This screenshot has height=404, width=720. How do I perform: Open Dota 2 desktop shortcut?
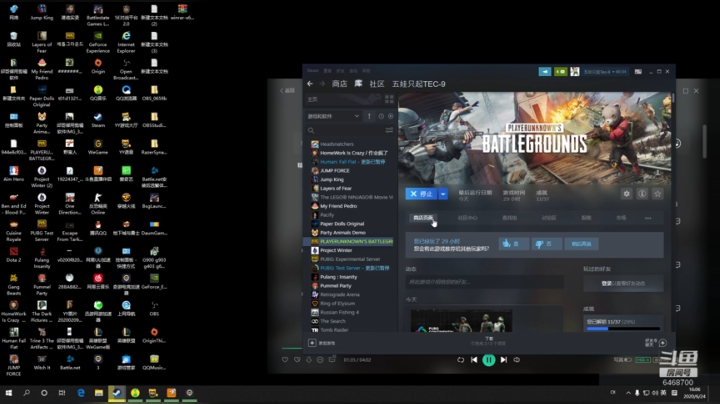pos(14,254)
